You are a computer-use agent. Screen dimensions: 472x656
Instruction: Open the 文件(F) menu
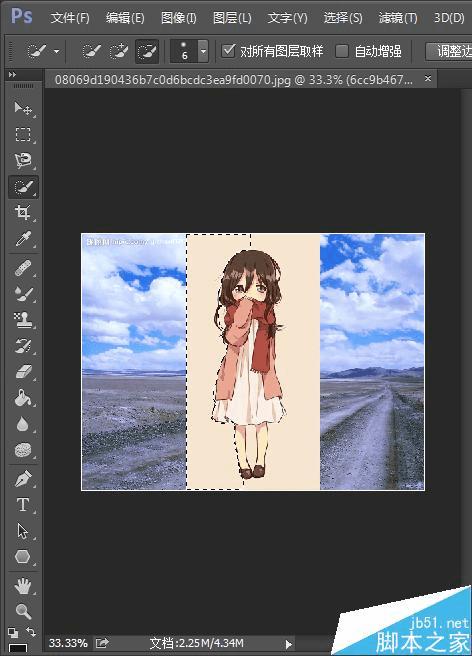(70, 18)
